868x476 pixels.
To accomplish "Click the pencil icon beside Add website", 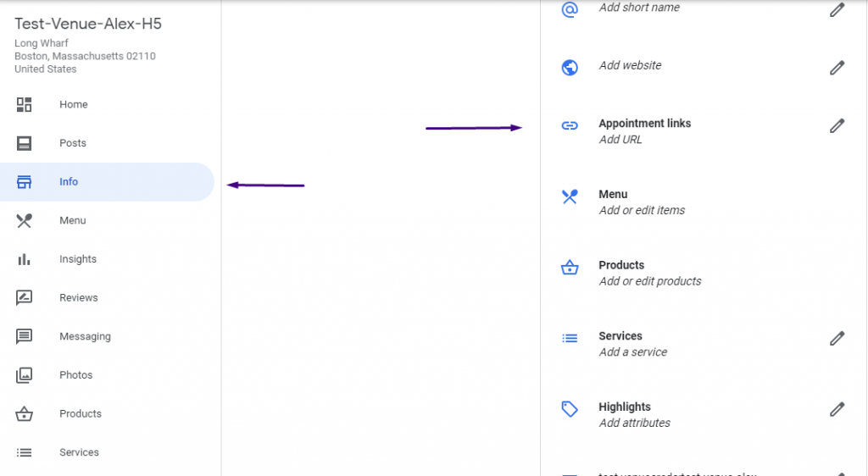I will pyautogui.click(x=837, y=68).
